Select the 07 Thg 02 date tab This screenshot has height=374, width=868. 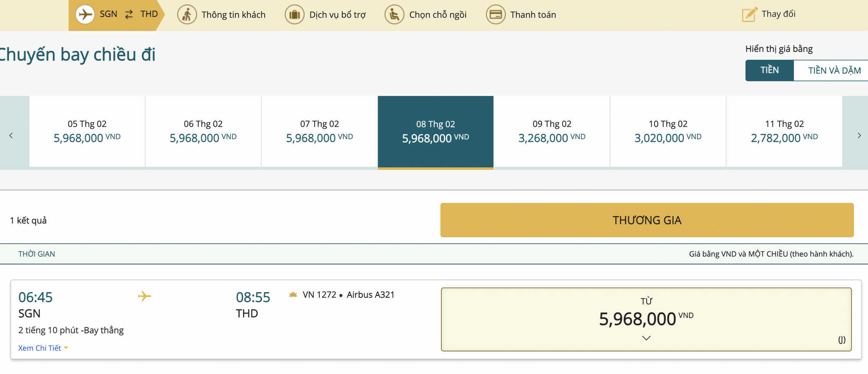pyautogui.click(x=319, y=131)
